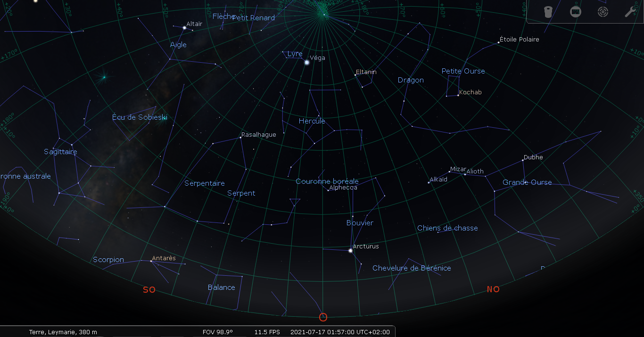Select the Alioth star label
Screen dimensions: 644x337
(475, 172)
